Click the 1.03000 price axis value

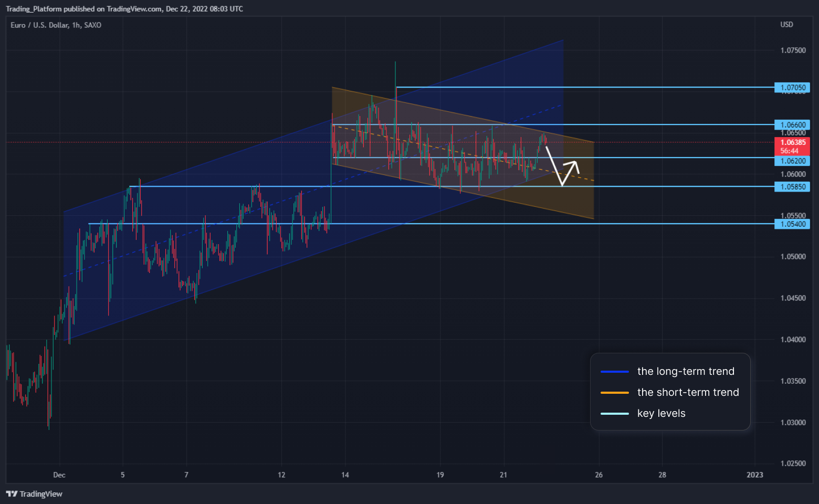pyautogui.click(x=793, y=423)
